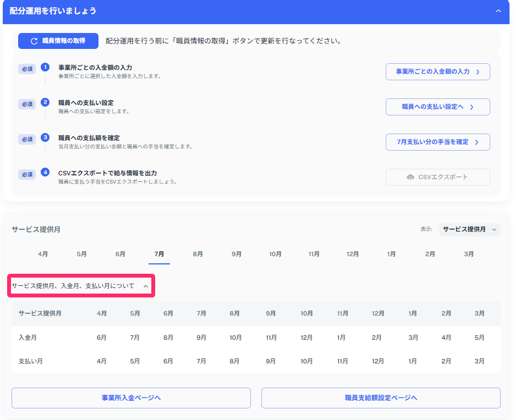Click the CSVエクスポート button

point(437,177)
